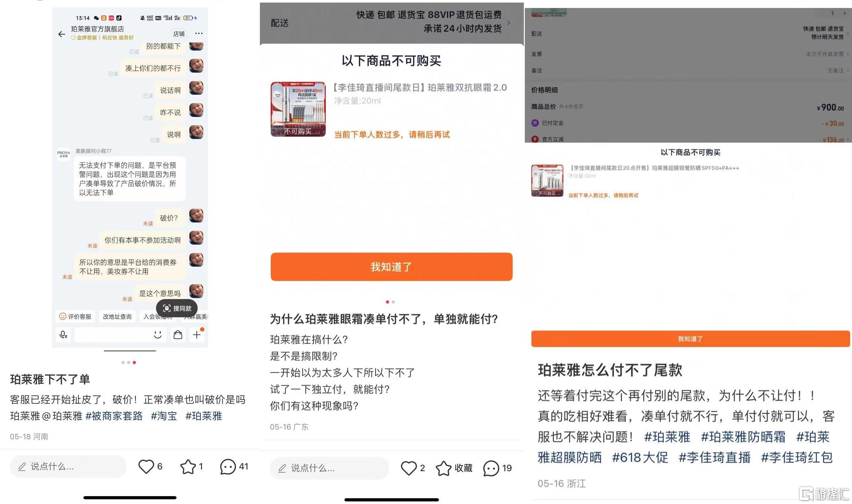Click the small 我知道了 button in right dialog
This screenshot has width=852, height=504.
tap(691, 339)
